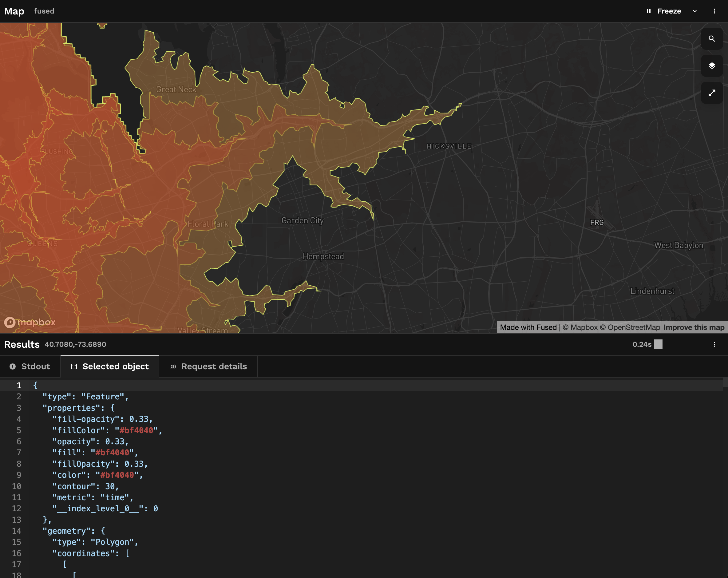Viewport: 728px width, 578px height.
Task: Open the © Mapbox attribution link
Action: click(x=580, y=327)
